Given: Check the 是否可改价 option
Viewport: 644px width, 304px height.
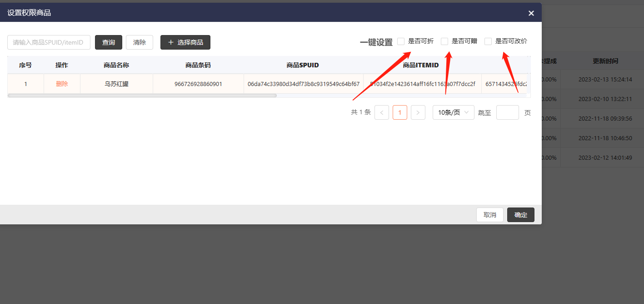Looking at the screenshot, I should pos(488,41).
